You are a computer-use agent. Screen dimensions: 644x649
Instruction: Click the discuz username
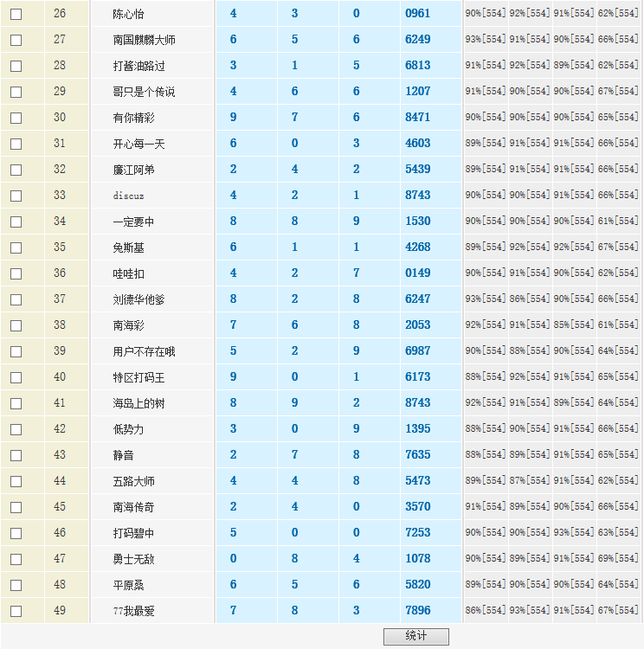(128, 196)
